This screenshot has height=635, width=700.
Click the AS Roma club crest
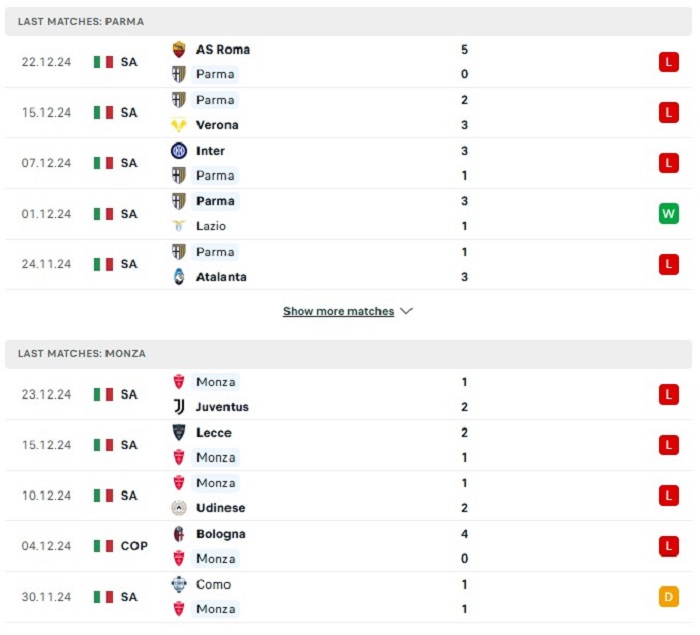pyautogui.click(x=179, y=49)
